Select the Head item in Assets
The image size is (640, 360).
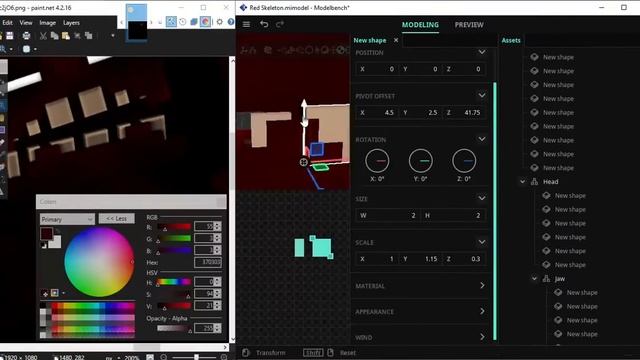550,182
